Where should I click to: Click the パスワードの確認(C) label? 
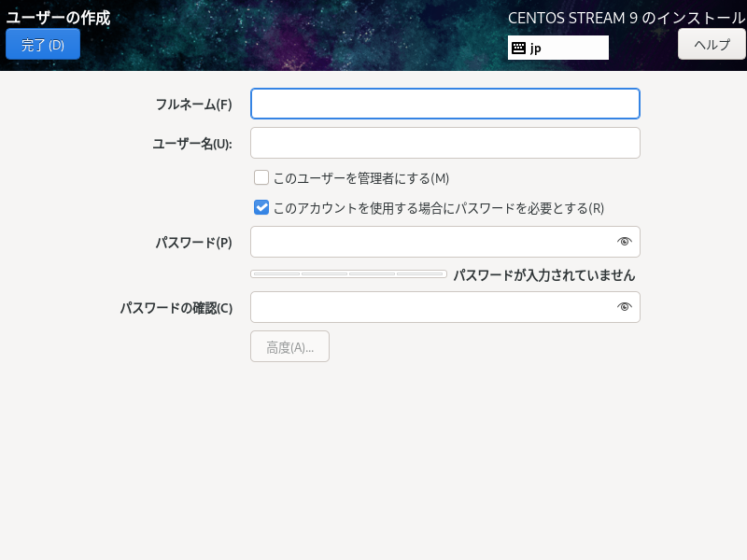[176, 308]
